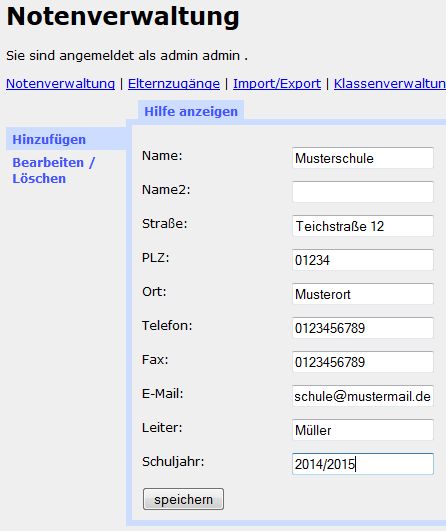446x531 pixels.
Task: Click the Schuljahr label text
Action: 173,462
